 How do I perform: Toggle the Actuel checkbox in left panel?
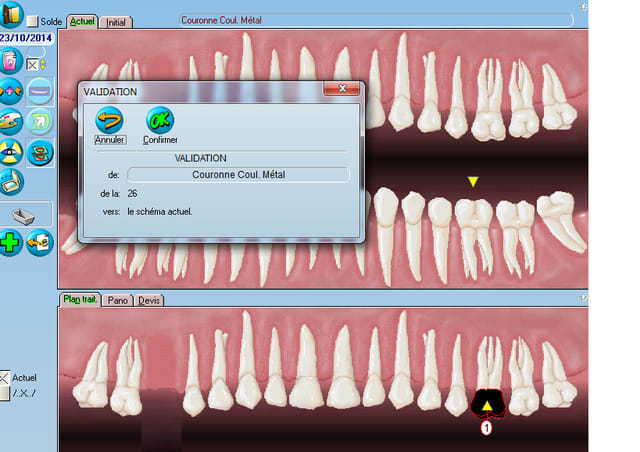click(6, 377)
